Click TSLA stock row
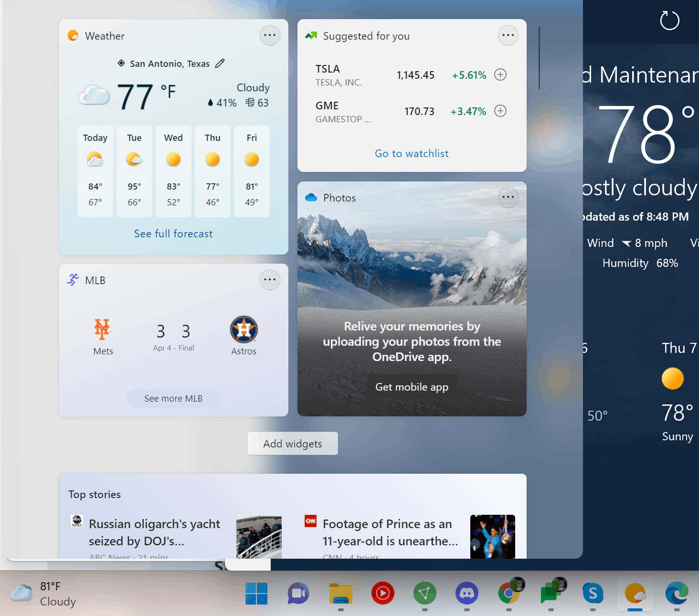Image resolution: width=699 pixels, height=616 pixels. (x=411, y=75)
